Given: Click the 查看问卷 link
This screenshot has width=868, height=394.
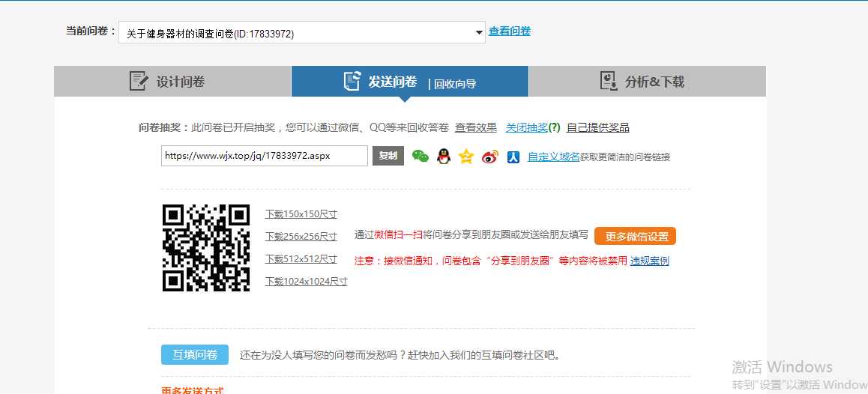Looking at the screenshot, I should coord(509,31).
